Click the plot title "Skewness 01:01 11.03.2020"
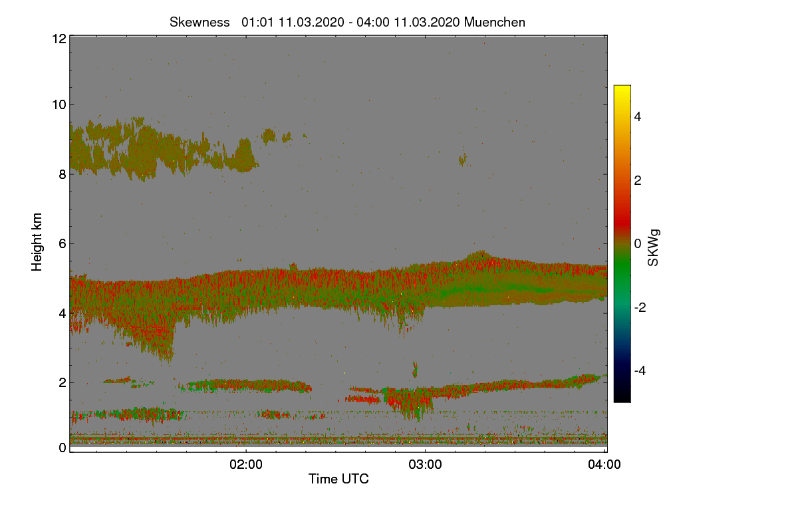 pyautogui.click(x=348, y=22)
